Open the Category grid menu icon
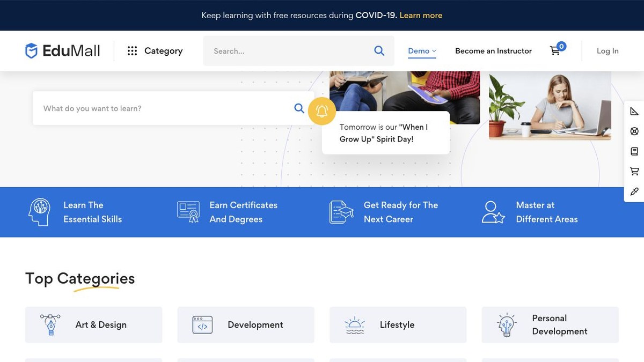The height and width of the screenshot is (362, 644). coord(132,51)
